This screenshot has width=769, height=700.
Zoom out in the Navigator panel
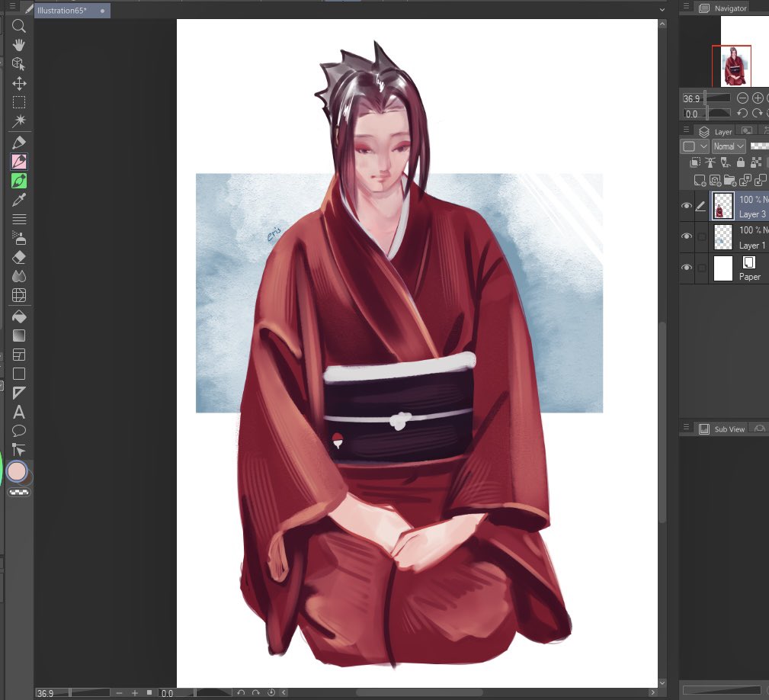click(x=742, y=98)
